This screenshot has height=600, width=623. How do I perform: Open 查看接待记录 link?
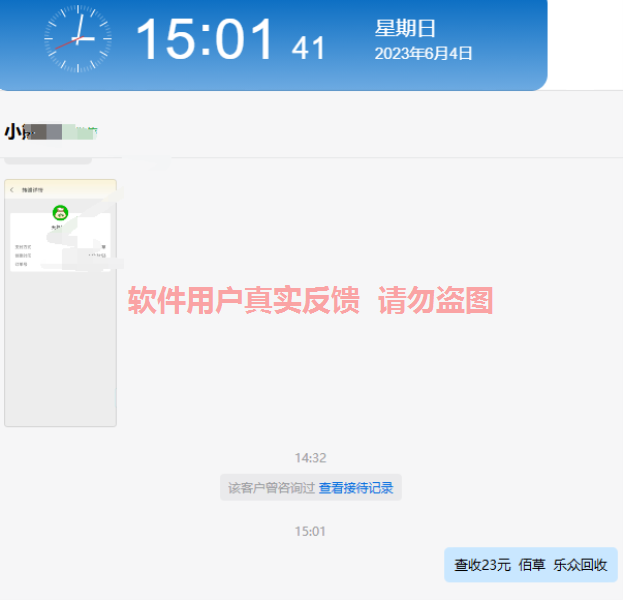click(x=356, y=488)
